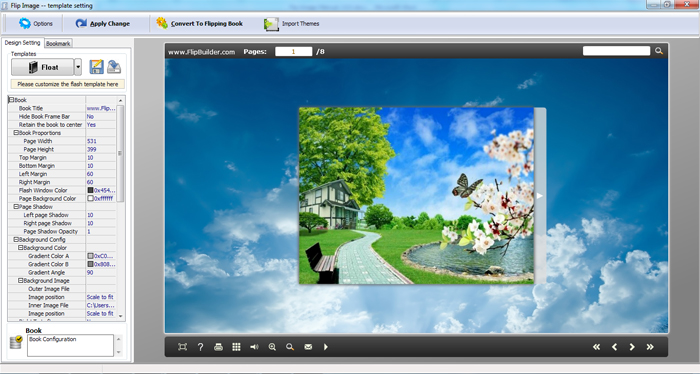Go to previous page arrow

pyautogui.click(x=614, y=347)
